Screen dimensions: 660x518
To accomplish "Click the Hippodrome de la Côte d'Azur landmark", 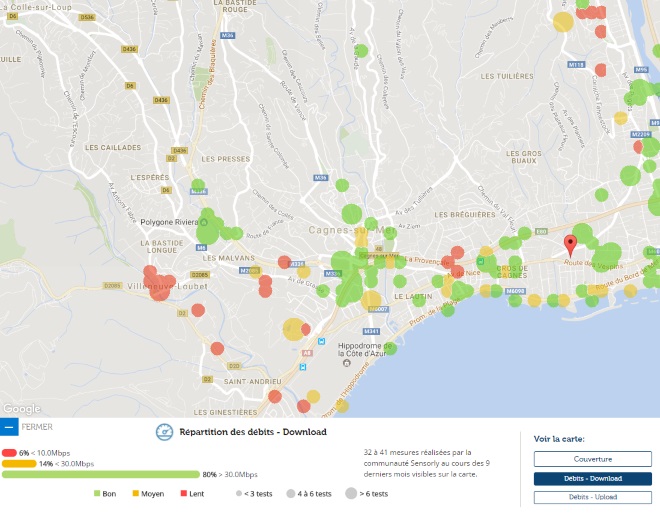I will point(364,348).
